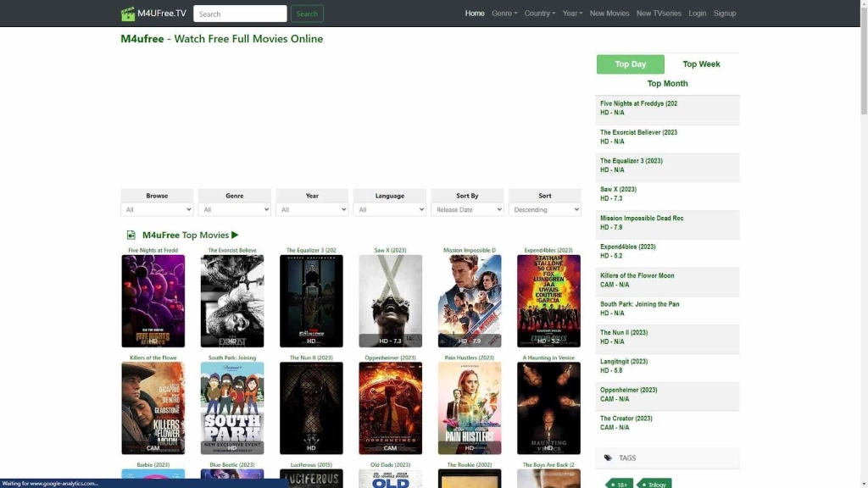Click the film icon beside M4uFree Top Movies
This screenshot has width=868, height=488.
131,236
